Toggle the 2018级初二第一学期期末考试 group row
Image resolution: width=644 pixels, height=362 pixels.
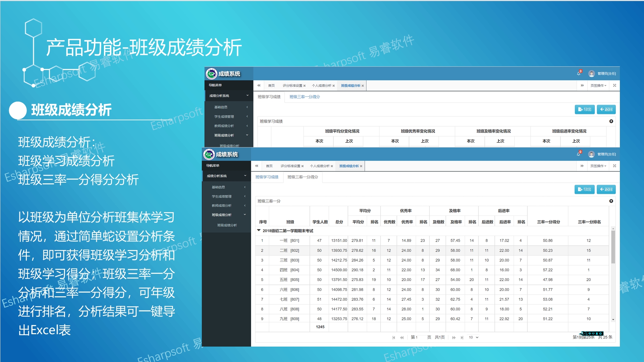258,230
